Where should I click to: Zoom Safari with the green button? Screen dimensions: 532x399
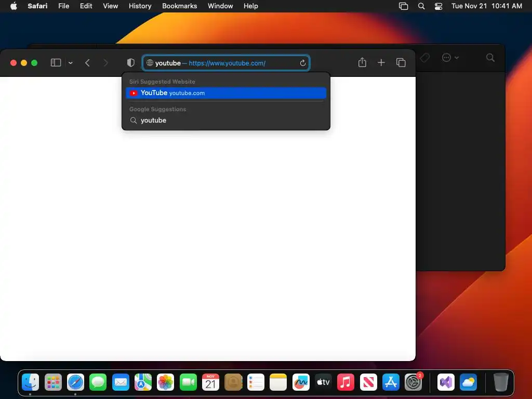(x=34, y=63)
